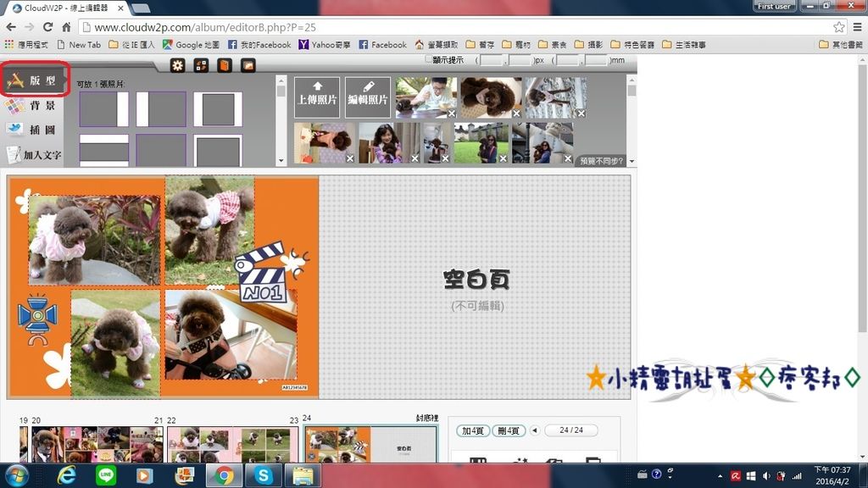Open the gear settings icon in editor toolbar
This screenshot has width=868, height=488.
coord(178,65)
